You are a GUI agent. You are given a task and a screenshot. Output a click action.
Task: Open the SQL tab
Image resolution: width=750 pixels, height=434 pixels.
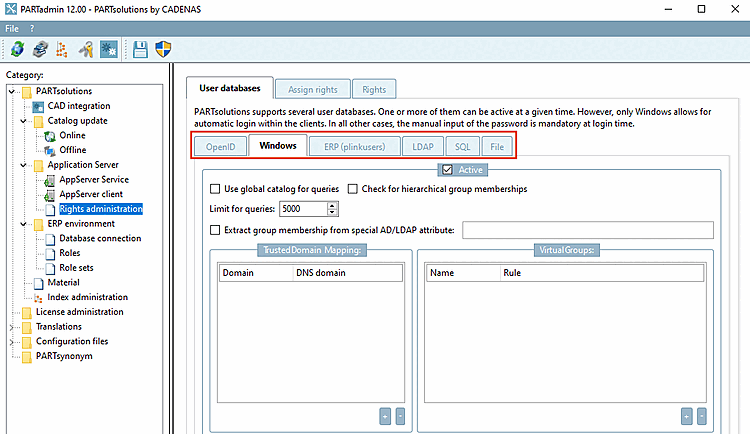463,147
